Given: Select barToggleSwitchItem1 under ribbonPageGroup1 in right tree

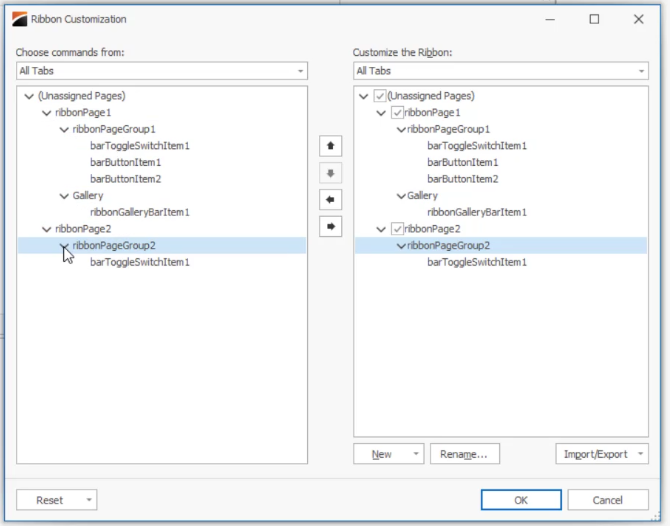Looking at the screenshot, I should pos(477,146).
